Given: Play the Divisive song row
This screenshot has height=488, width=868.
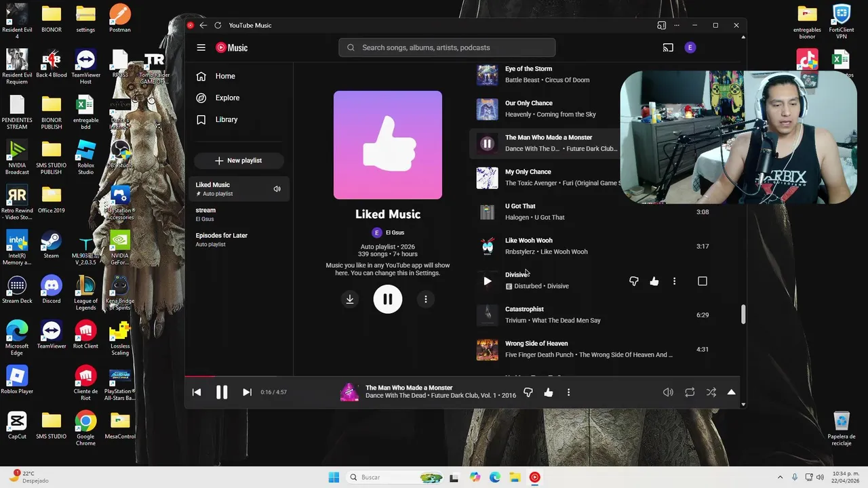Looking at the screenshot, I should tap(487, 281).
